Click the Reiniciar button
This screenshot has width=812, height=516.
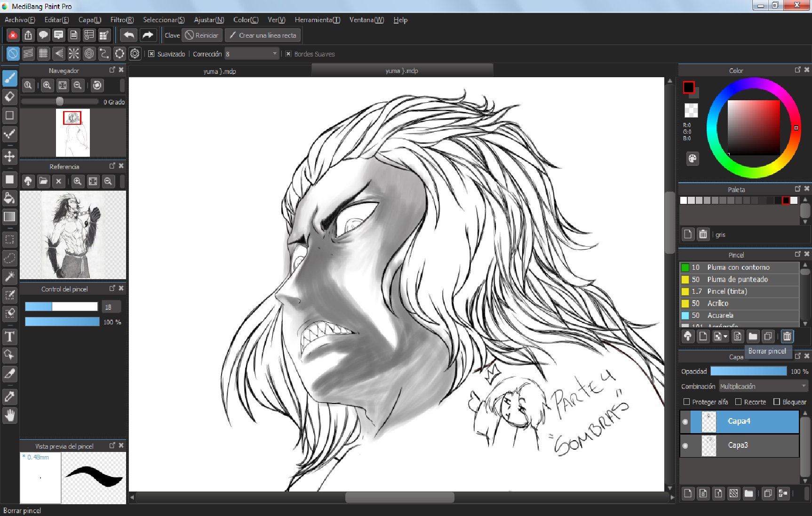pyautogui.click(x=202, y=35)
